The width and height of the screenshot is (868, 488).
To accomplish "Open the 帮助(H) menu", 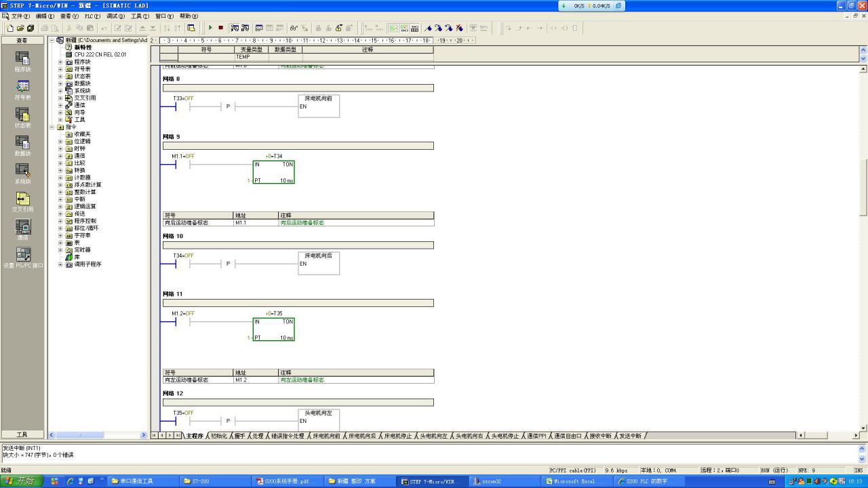I will pos(187,16).
